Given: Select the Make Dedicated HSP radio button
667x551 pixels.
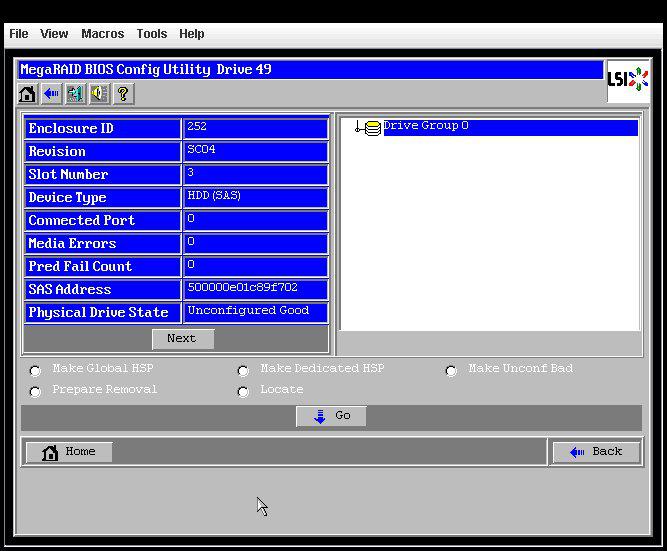Looking at the screenshot, I should pyautogui.click(x=243, y=371).
